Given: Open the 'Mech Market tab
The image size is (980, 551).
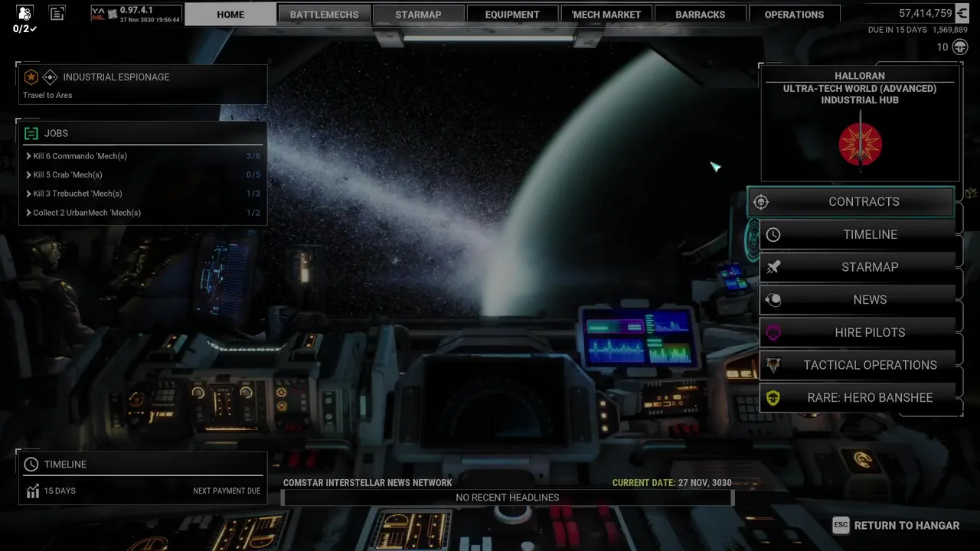Looking at the screenshot, I should click(606, 14).
